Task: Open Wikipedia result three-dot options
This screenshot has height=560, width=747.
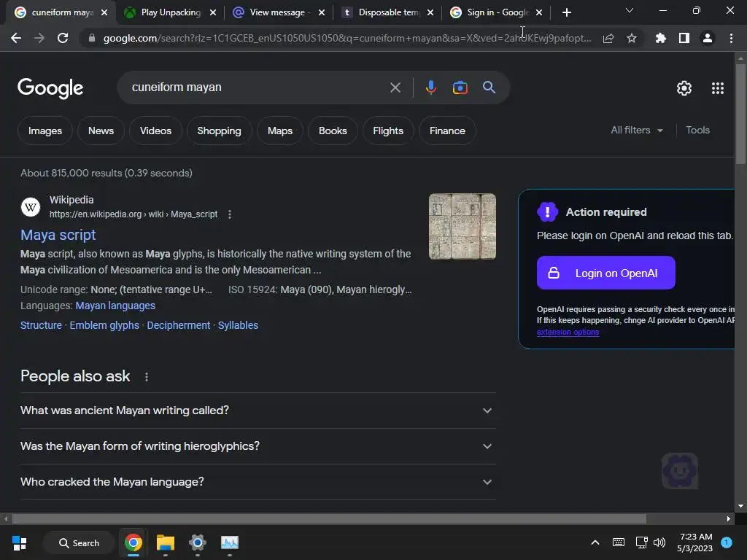Action: click(230, 214)
